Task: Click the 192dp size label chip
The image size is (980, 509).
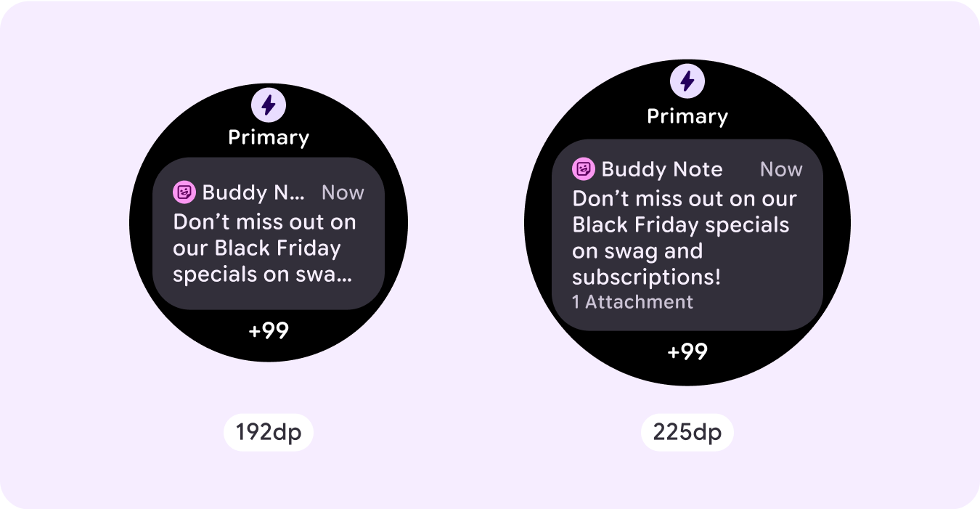Action: click(269, 433)
